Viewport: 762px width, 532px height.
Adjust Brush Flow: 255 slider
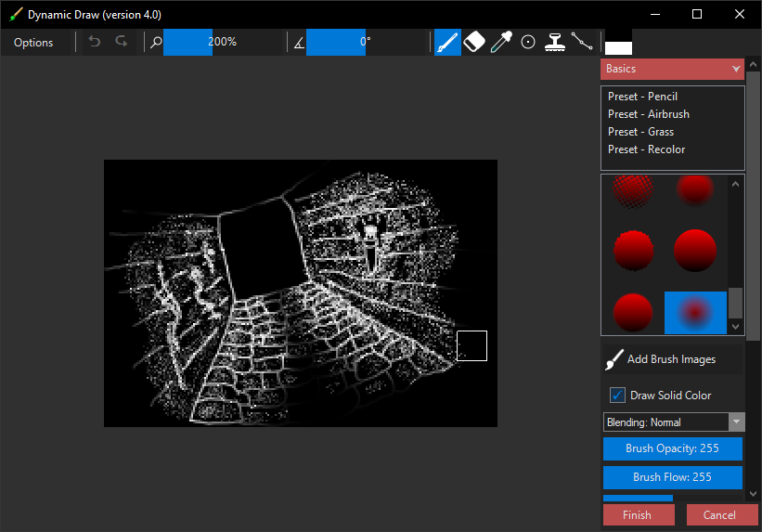673,477
